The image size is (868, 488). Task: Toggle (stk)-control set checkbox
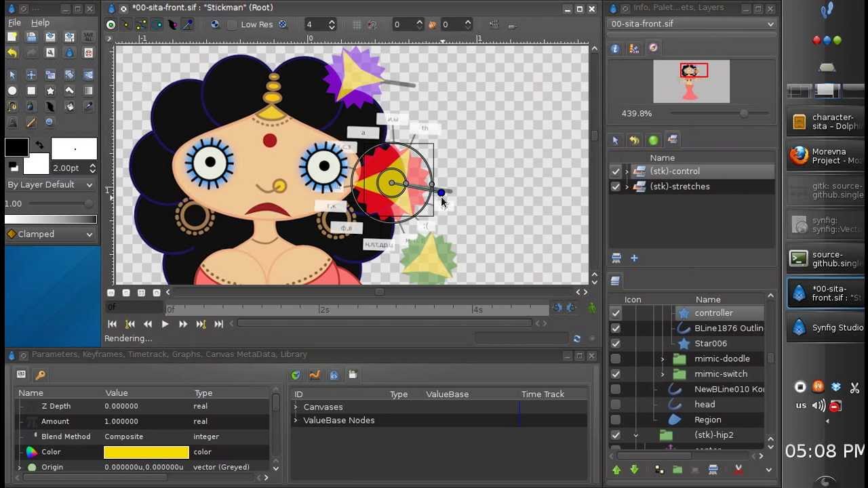pyautogui.click(x=616, y=171)
